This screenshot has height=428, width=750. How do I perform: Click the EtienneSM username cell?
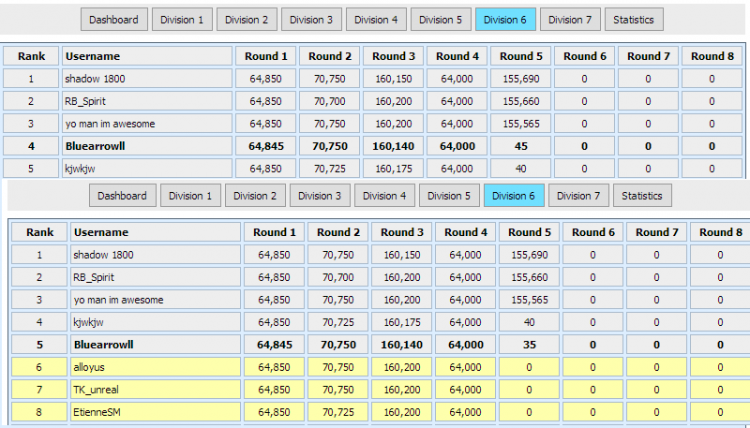155,411
